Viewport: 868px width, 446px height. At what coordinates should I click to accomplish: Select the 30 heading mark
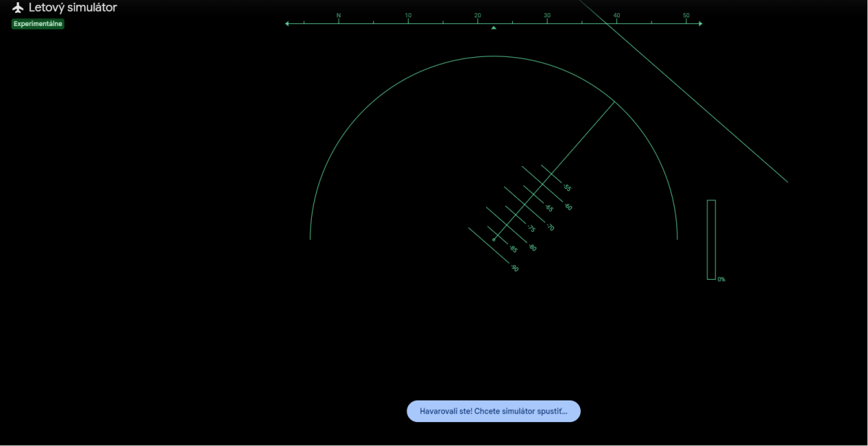[x=547, y=15]
